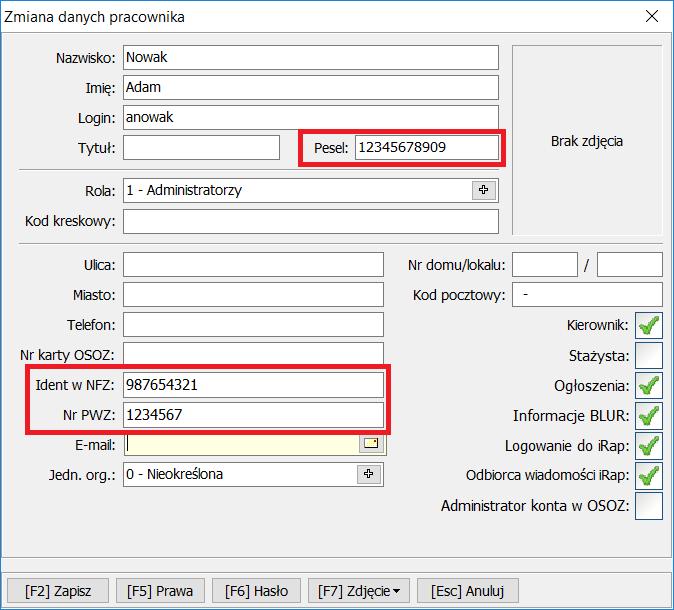This screenshot has height=610, width=674.
Task: Focus the Kod kreskowy field
Action: click(x=311, y=221)
